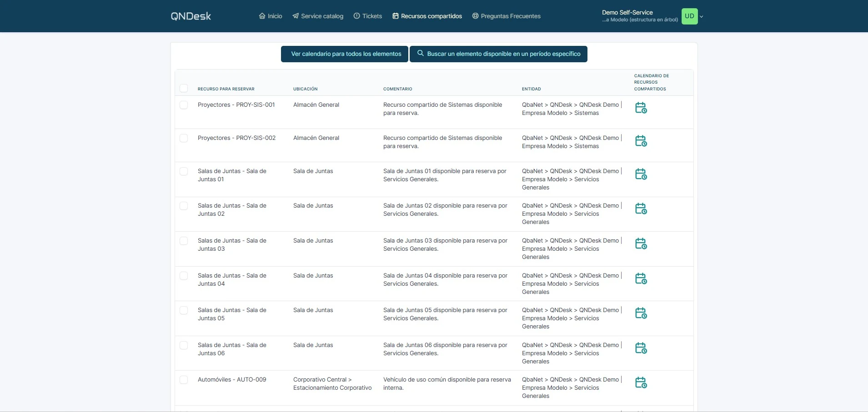
Task: Open calendar icon for Sala de Juntas 03
Action: [x=641, y=243]
